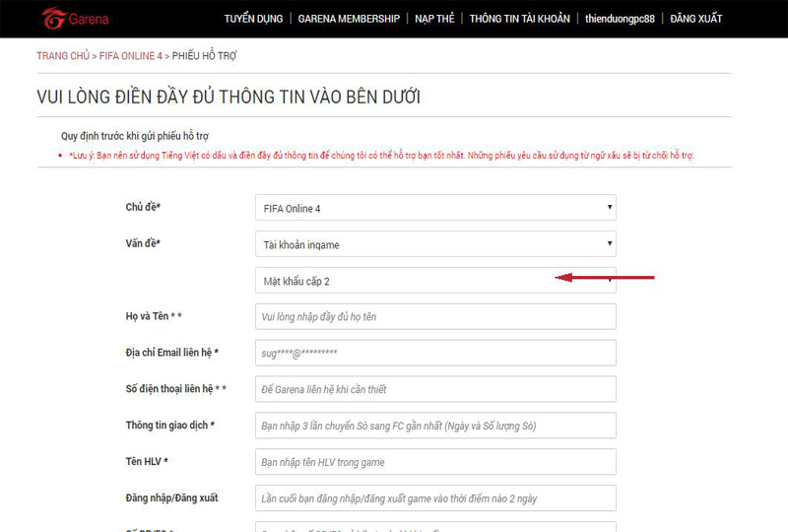Open TUYỂN DỤNG menu item
Image resolution: width=788 pixels, height=532 pixels.
(253, 19)
